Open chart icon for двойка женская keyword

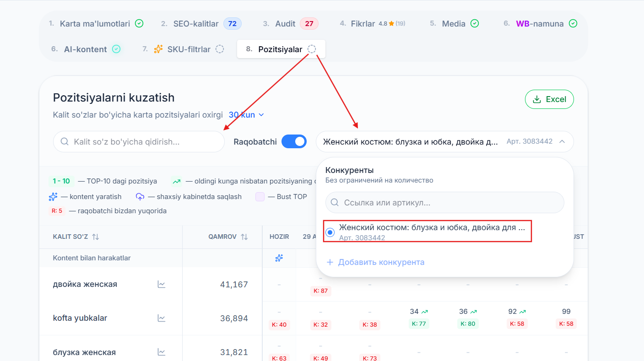pyautogui.click(x=162, y=284)
